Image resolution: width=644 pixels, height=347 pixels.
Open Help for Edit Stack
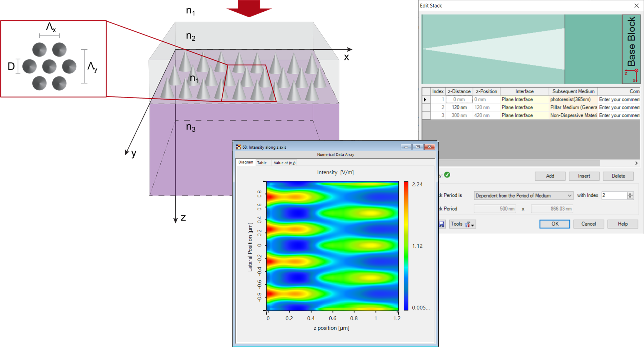tap(623, 224)
